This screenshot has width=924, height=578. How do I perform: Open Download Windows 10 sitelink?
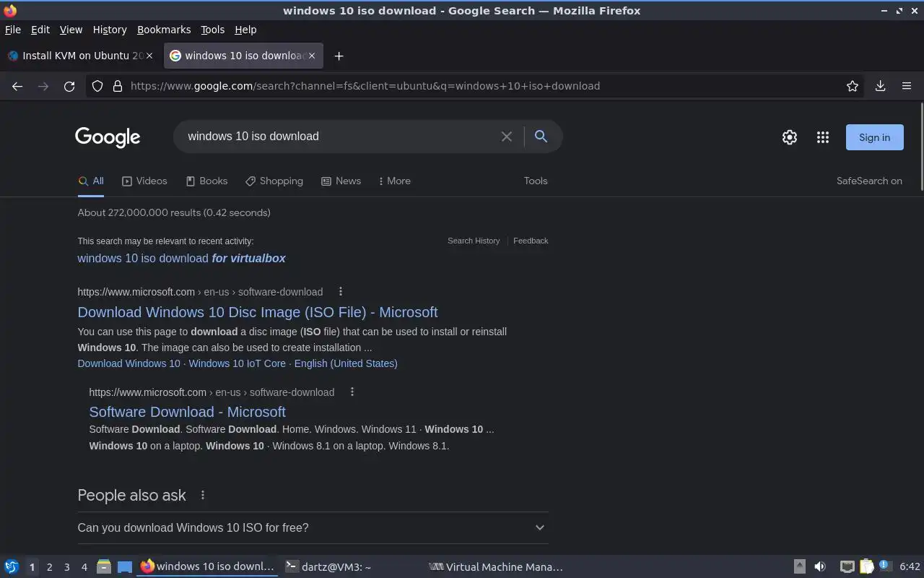pos(128,363)
